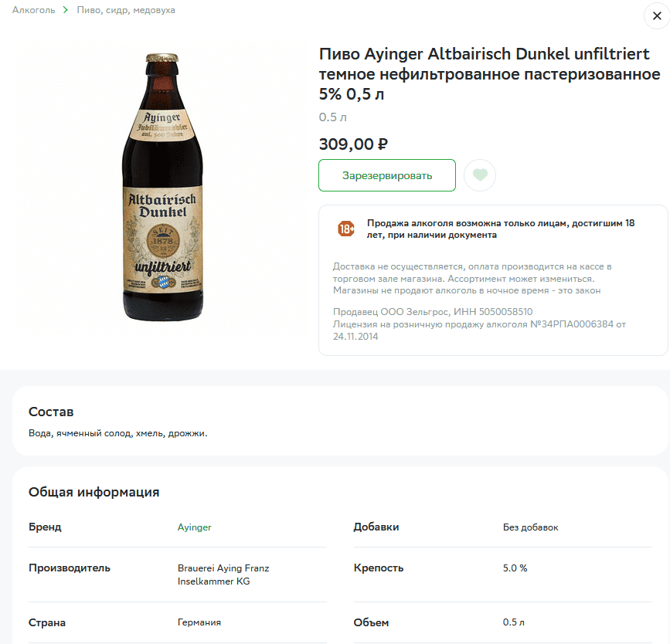Click the 0.5 л volume label under title
Image resolution: width=670 pixels, height=644 pixels.
(x=332, y=117)
